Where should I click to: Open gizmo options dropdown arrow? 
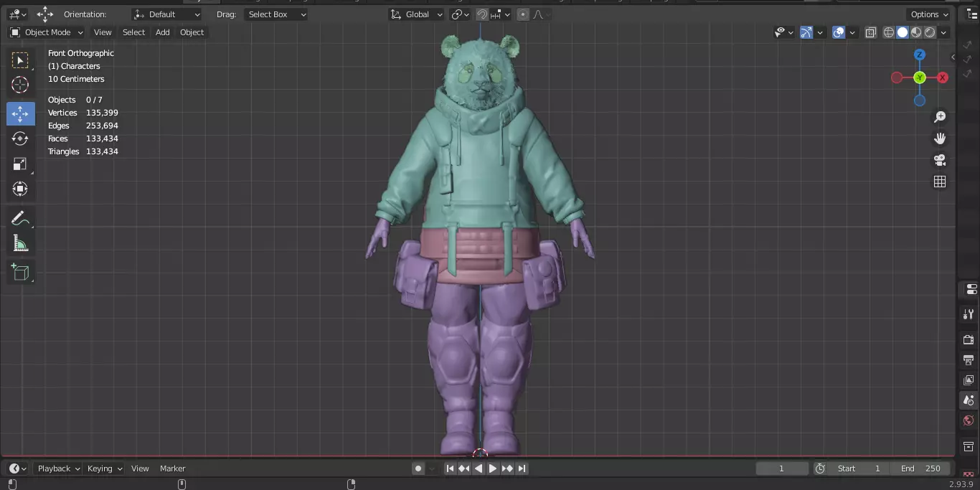[x=820, y=32]
